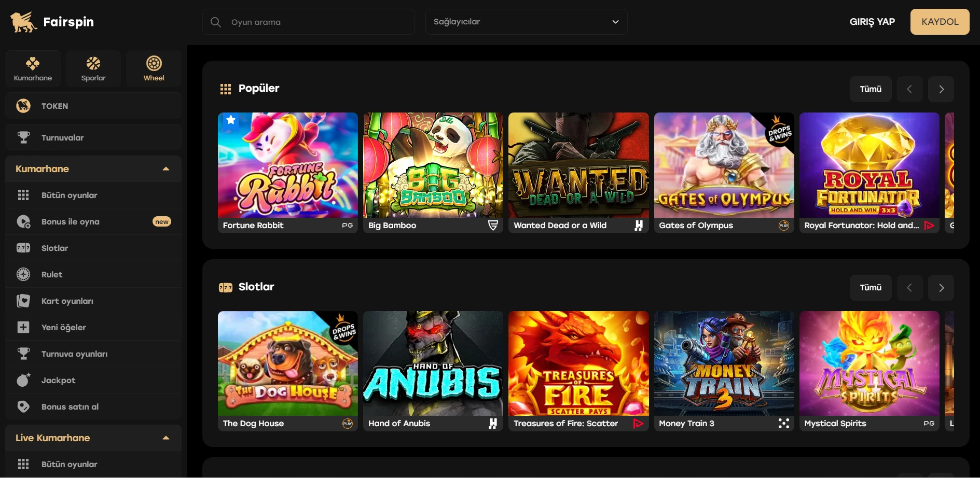The image size is (980, 478).
Task: Switch to the Wheel tab
Action: click(154, 68)
